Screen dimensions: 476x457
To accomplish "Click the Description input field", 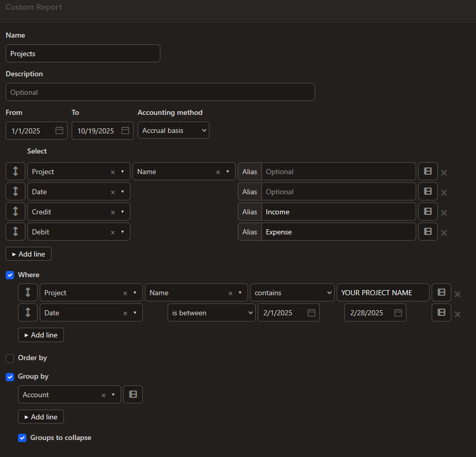I will pos(160,92).
